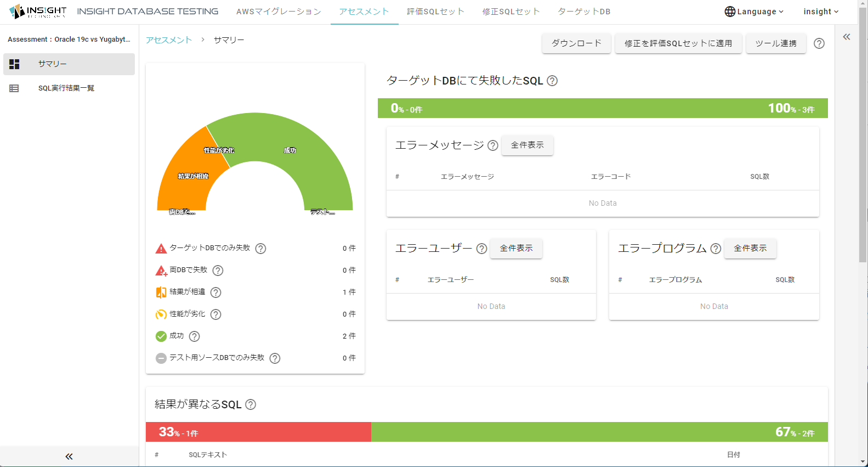
Task: Open the help icon beside ツール連携
Action: pyautogui.click(x=819, y=43)
